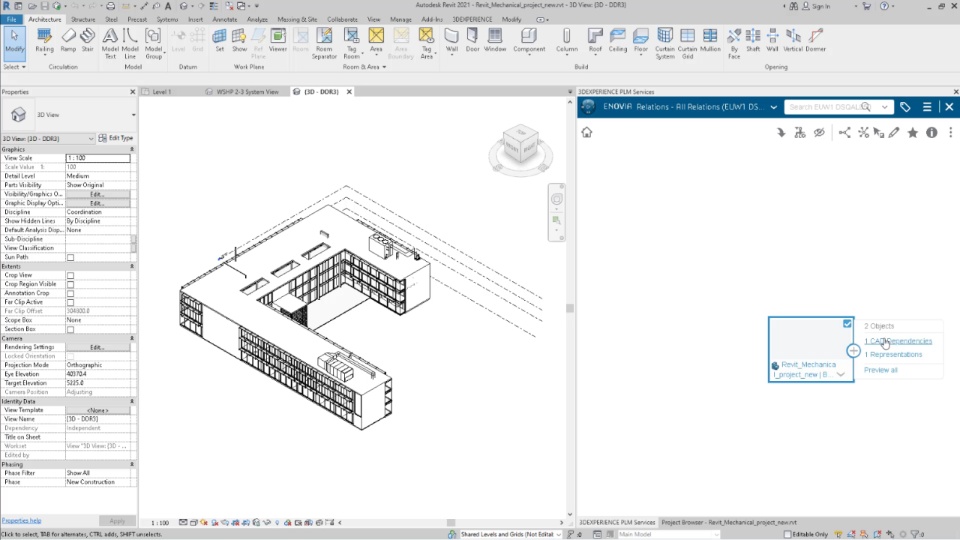Open the Stair tool
The width and height of the screenshot is (960, 540).
coord(88,41)
